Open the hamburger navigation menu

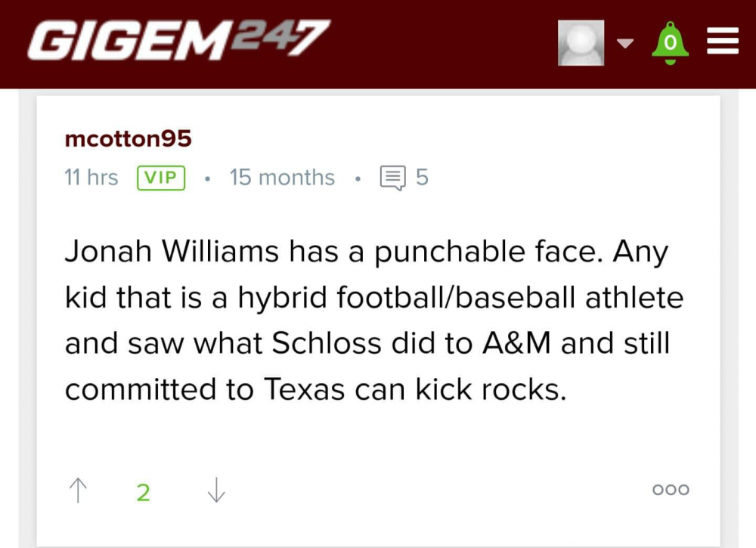[x=722, y=42]
